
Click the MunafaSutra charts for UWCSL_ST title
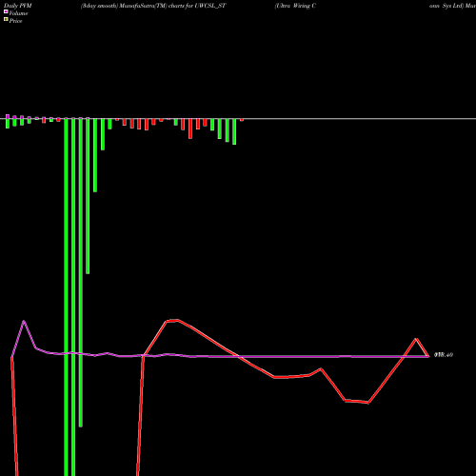point(153,6)
